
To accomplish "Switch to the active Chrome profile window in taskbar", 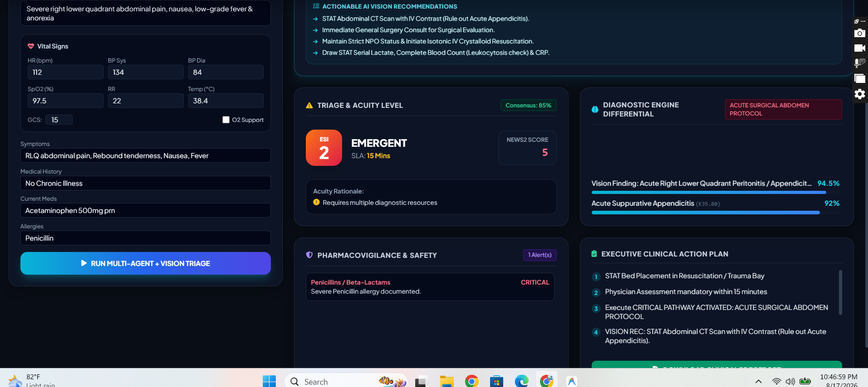I will click(x=547, y=381).
